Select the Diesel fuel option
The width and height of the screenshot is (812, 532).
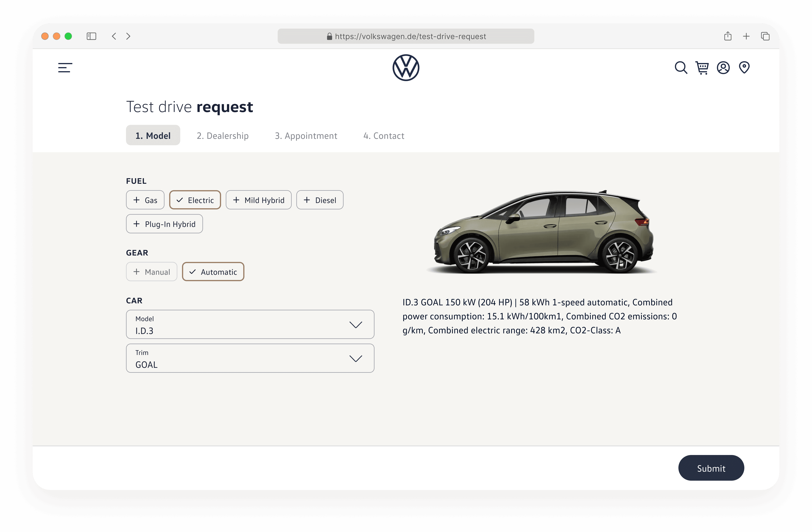(320, 200)
